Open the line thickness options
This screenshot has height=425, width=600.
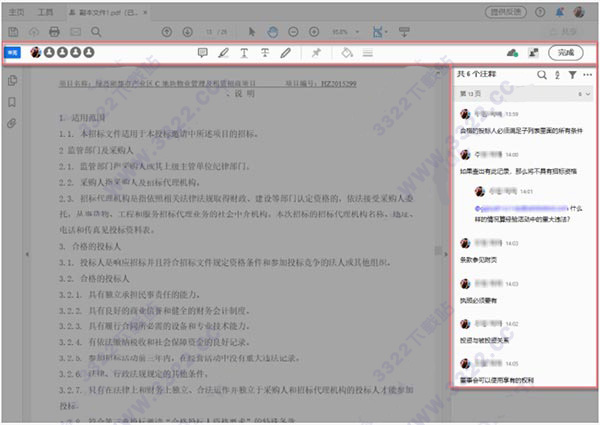[368, 53]
